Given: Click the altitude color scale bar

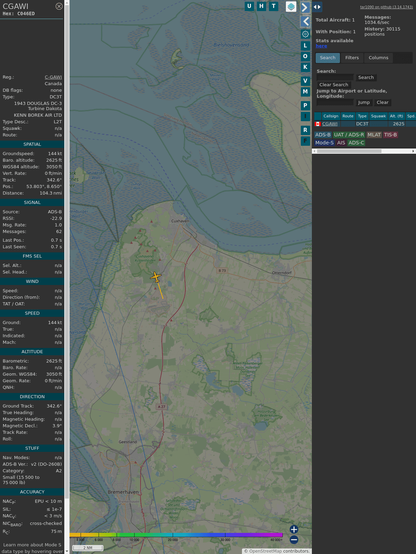Looking at the screenshot, I should click(176, 535).
